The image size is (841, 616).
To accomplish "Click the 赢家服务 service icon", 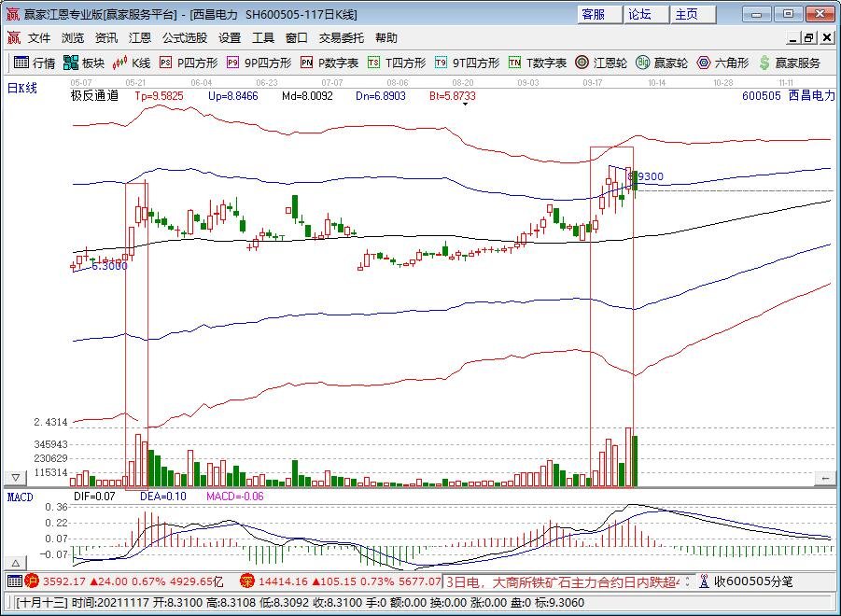I will coord(790,63).
